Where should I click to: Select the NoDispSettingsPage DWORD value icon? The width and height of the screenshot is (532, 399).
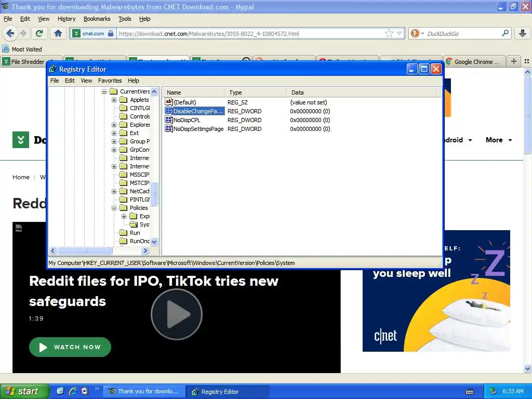click(x=169, y=129)
